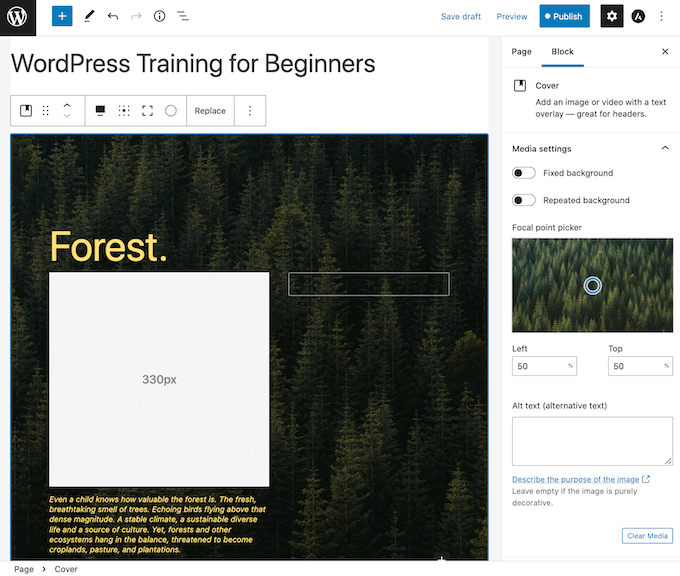This screenshot has width=680, height=576.
Task: Click the focal point picker handle
Action: tap(592, 286)
